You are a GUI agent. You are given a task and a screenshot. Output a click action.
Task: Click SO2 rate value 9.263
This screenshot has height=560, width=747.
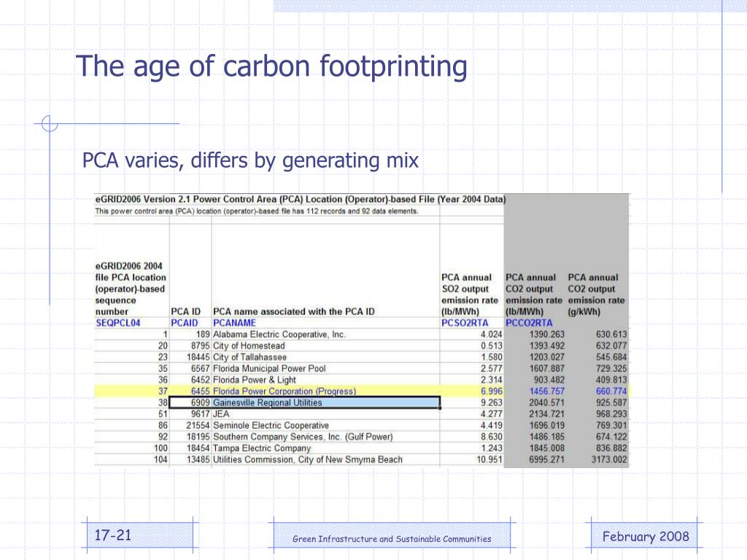tap(491, 402)
